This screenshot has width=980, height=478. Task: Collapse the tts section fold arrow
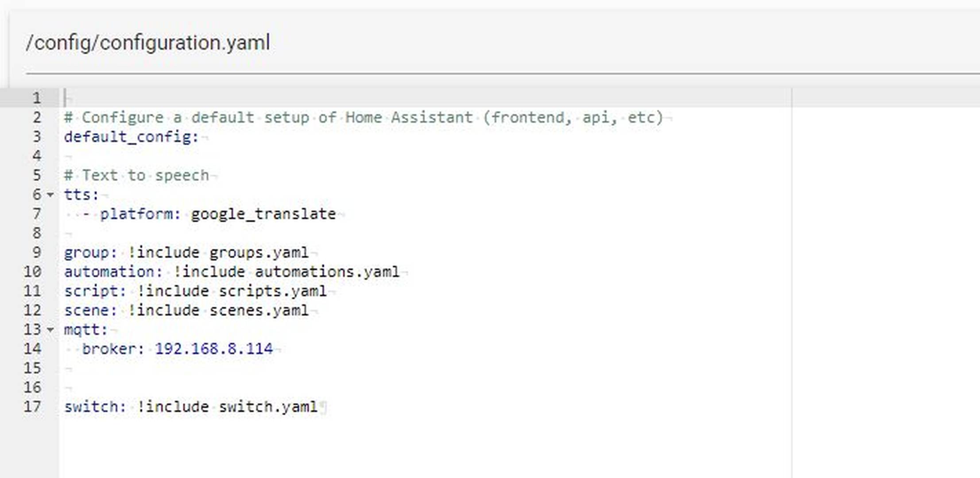tap(50, 195)
